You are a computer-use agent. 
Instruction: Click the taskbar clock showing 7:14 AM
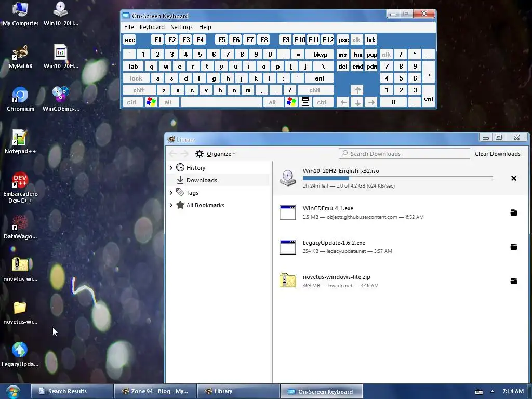[513, 391]
